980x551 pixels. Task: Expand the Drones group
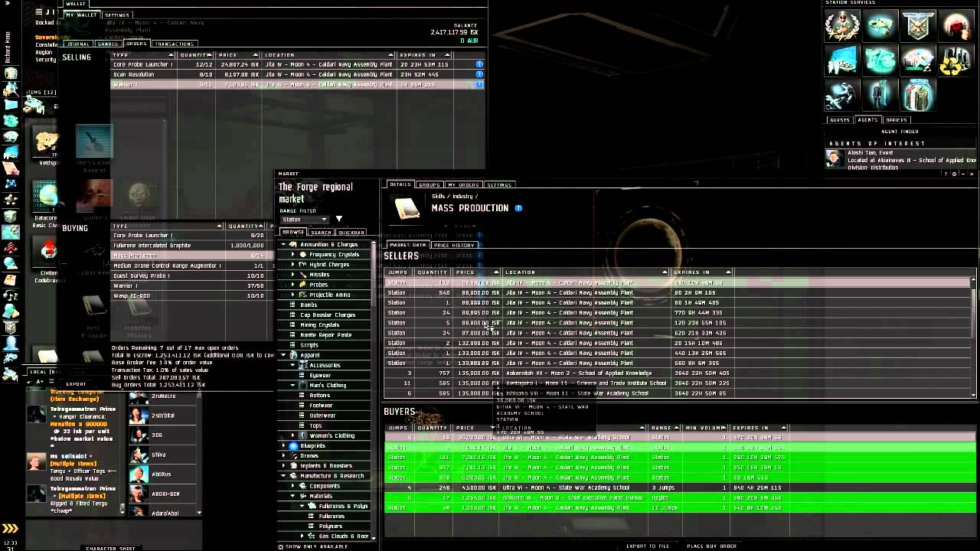(x=284, y=455)
